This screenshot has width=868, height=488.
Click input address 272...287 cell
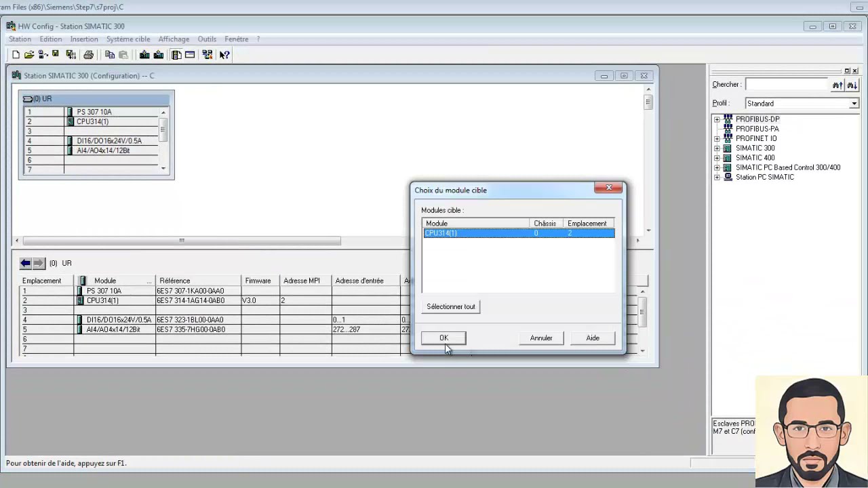pyautogui.click(x=366, y=329)
